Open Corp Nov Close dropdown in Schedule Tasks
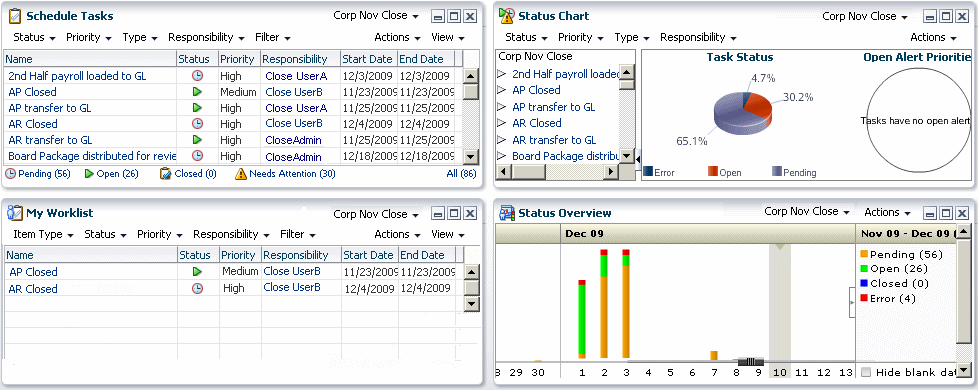 point(376,16)
